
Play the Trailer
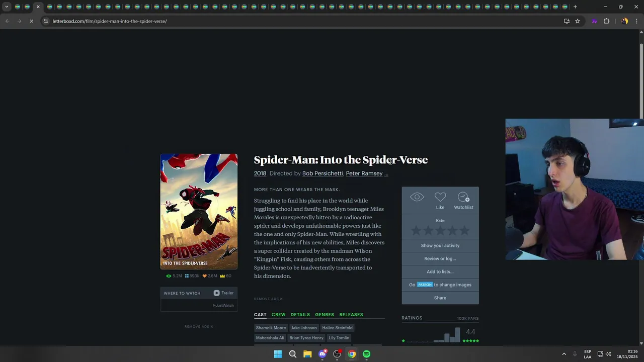223,293
